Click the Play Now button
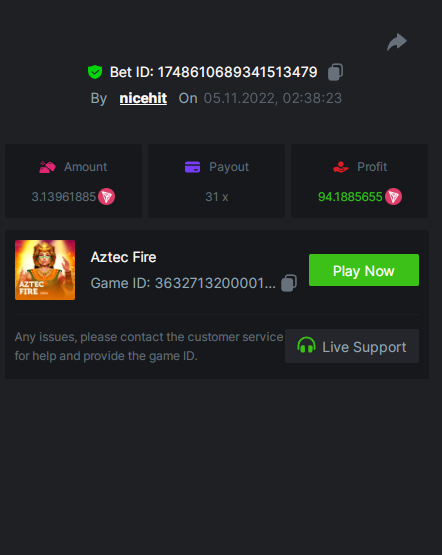Screen dimensions: 442x555 364,270
